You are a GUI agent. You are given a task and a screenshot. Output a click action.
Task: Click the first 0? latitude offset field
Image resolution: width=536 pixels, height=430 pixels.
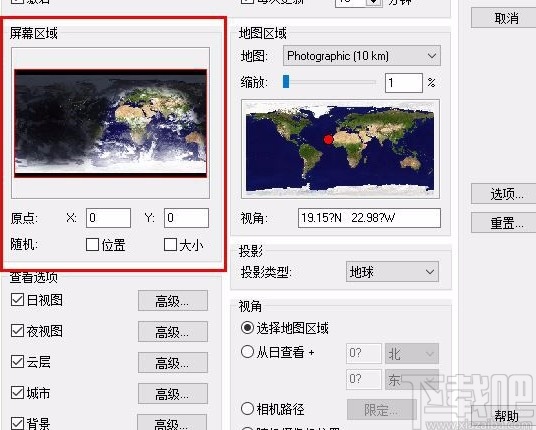pos(364,353)
